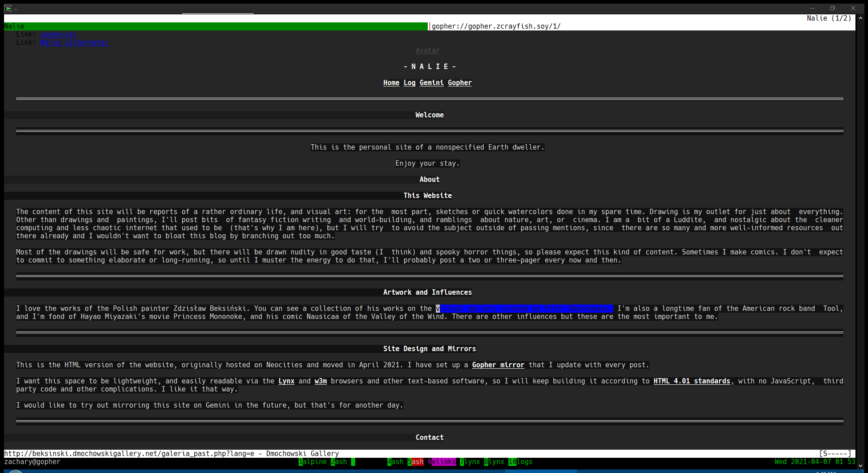
Task: Open the Gopher mirror link
Action: coord(498,365)
